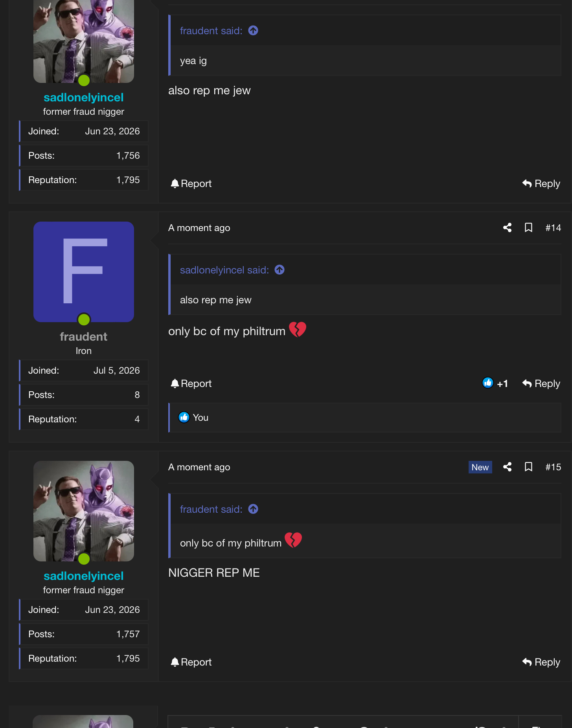This screenshot has height=728, width=572.
Task: Click the jump arrow beside topmost fraudent quote
Action: click(253, 31)
